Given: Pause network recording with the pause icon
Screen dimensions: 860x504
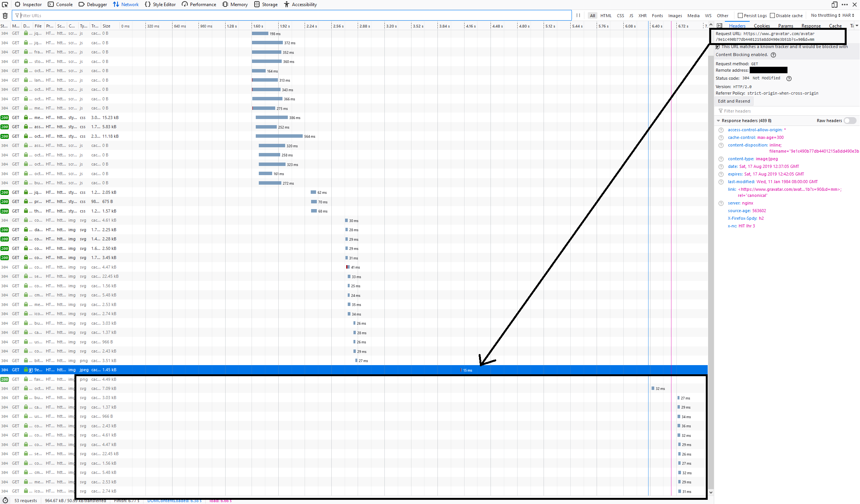Looking at the screenshot, I should point(578,16).
